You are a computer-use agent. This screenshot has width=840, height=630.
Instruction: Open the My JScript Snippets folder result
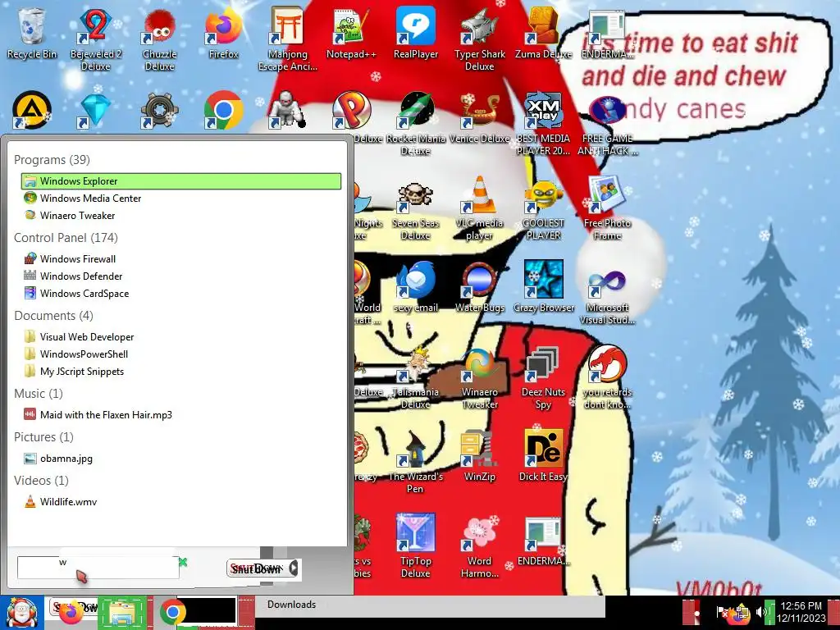(181, 372)
